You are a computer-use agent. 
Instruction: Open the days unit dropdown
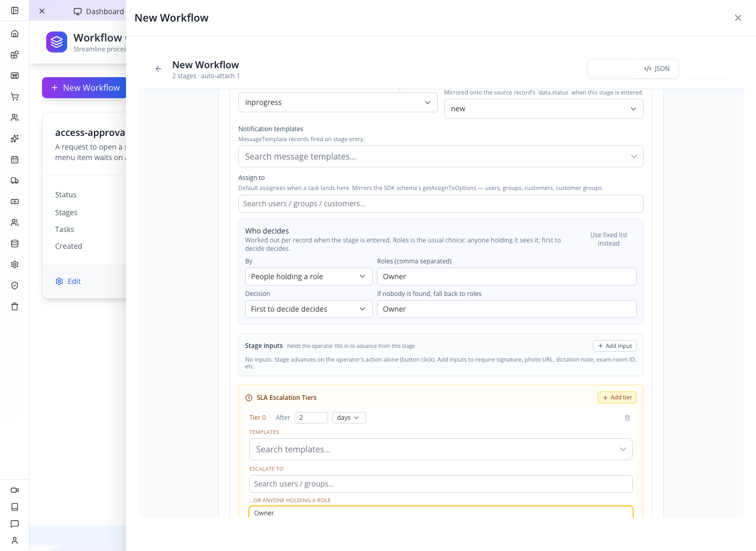click(349, 418)
